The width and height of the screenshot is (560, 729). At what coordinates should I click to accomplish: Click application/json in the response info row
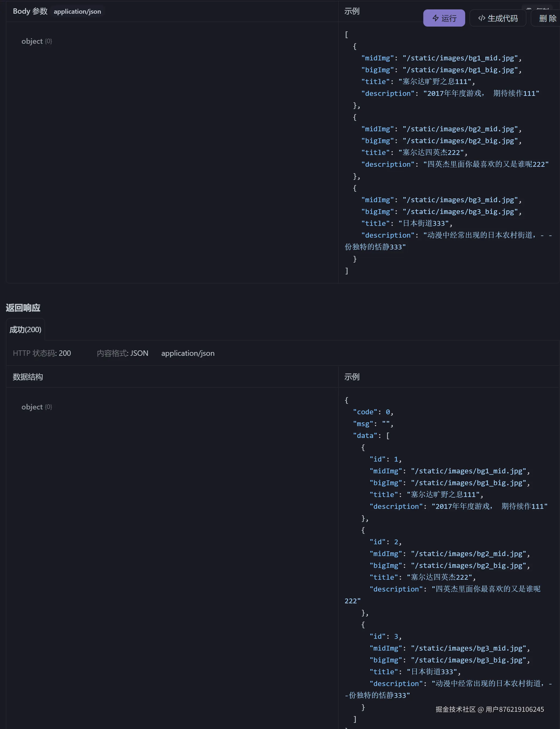[188, 353]
